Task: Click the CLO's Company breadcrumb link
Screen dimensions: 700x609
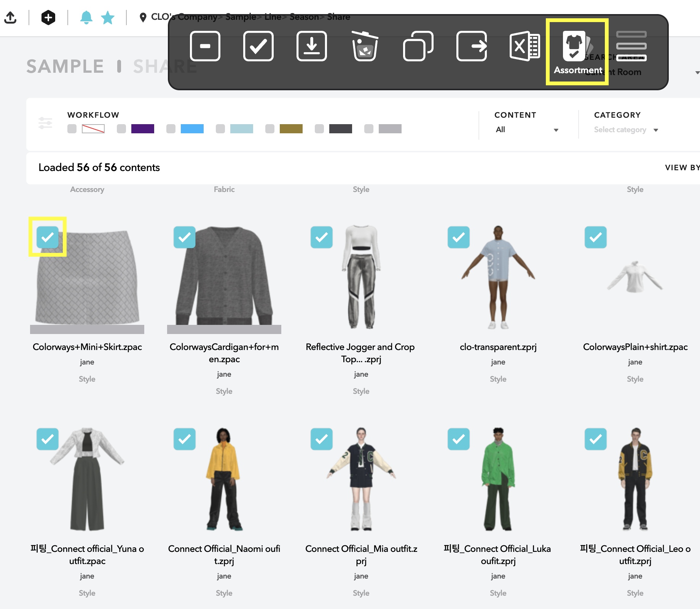Action: 184,17
